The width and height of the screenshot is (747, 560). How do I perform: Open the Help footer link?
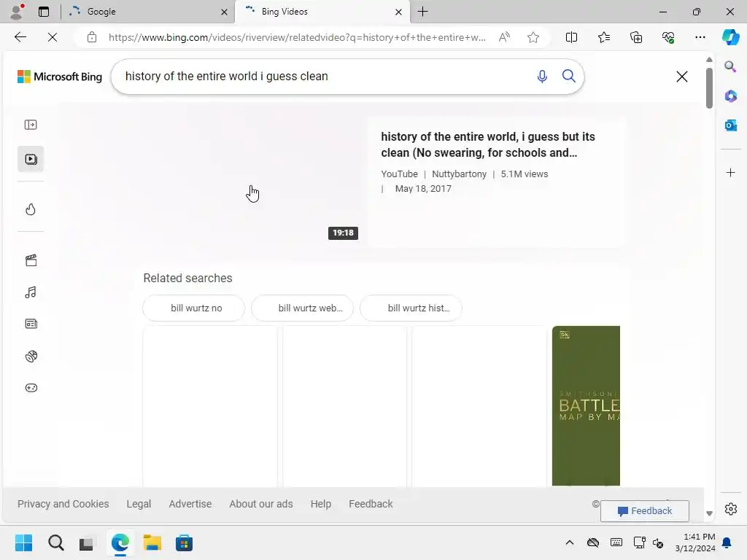point(321,504)
